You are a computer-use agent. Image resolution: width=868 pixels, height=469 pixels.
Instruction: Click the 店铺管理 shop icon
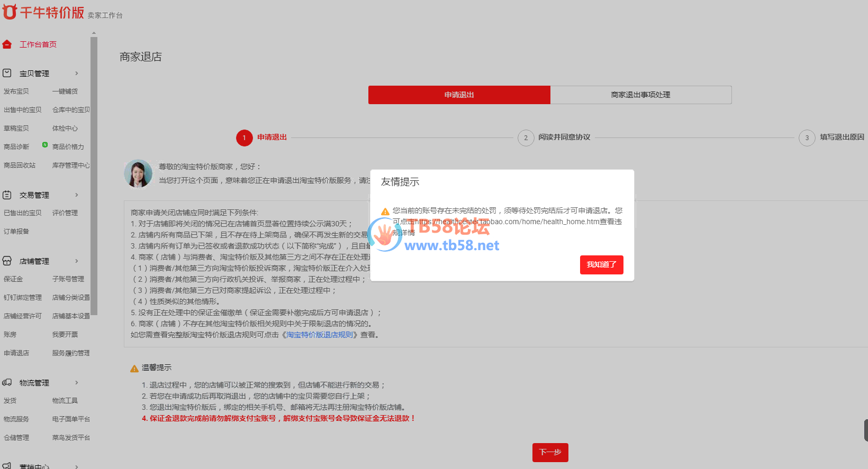(7, 261)
